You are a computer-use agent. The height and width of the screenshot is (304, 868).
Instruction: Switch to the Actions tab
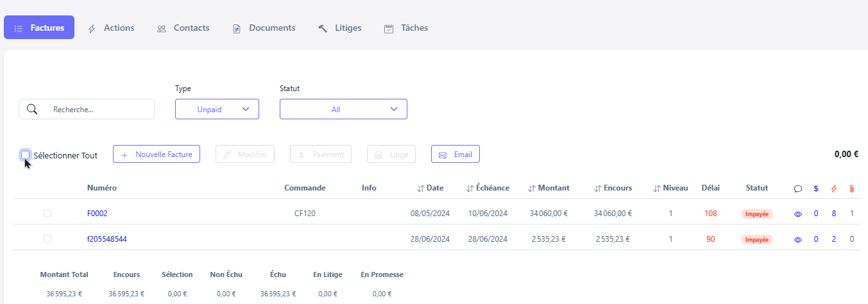click(x=111, y=28)
